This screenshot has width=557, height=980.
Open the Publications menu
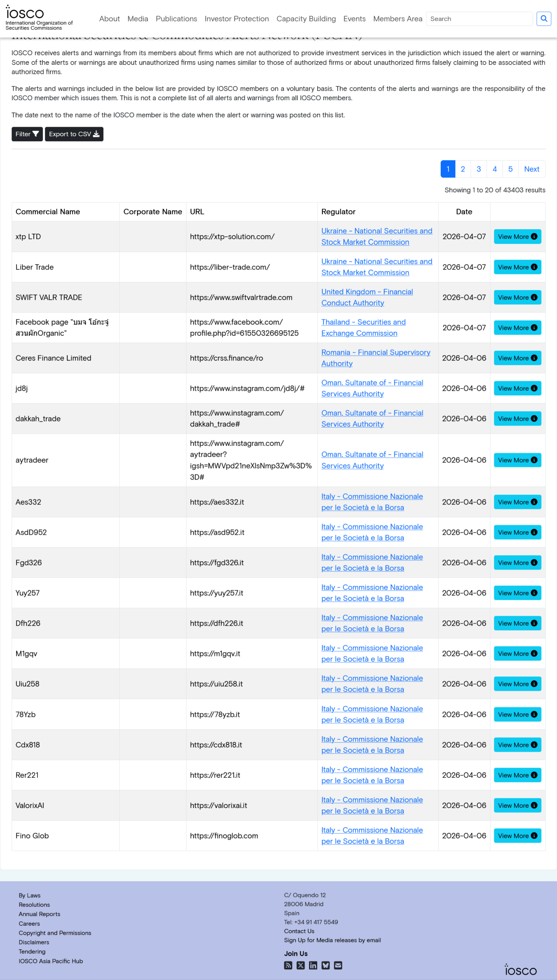tap(176, 19)
